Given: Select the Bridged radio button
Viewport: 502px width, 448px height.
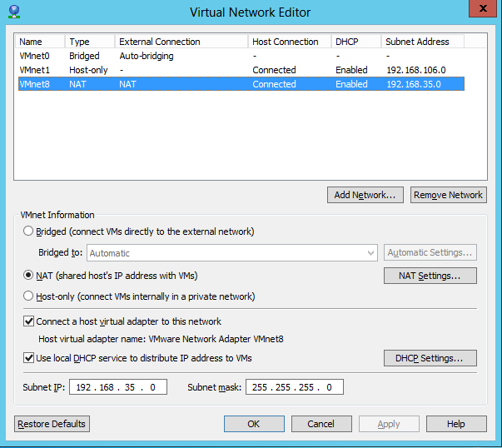Looking at the screenshot, I should 29,231.
